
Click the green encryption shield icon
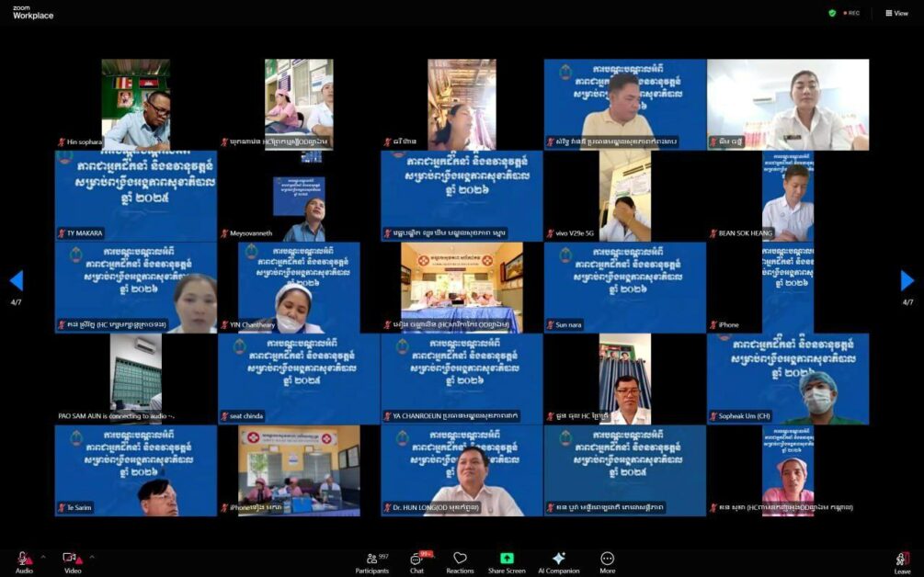coord(832,13)
